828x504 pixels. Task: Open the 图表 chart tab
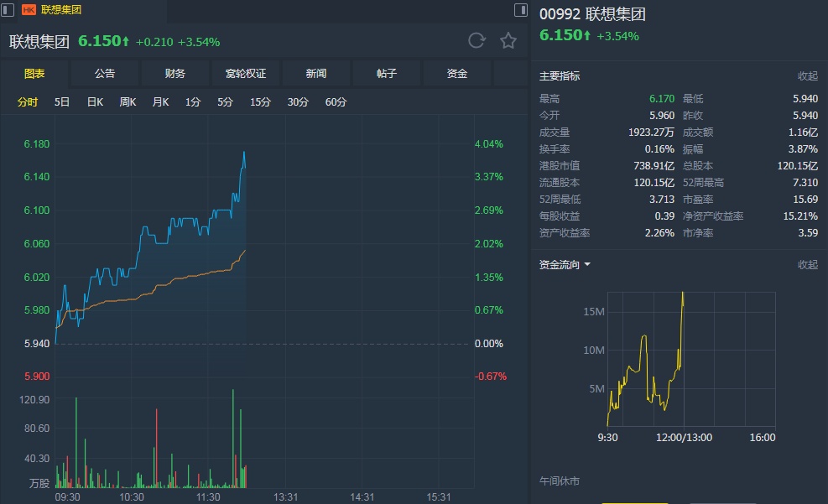pos(34,73)
